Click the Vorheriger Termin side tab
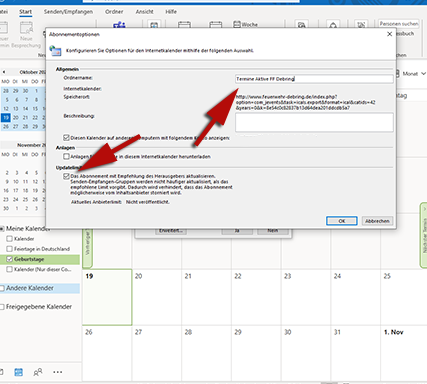427x384 pixels. tap(88, 247)
